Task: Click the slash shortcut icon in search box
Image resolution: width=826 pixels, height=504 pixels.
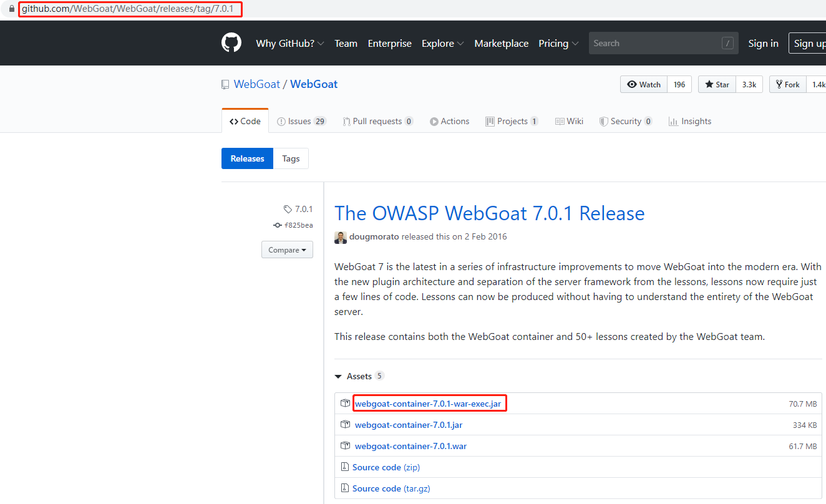Action: click(x=727, y=43)
